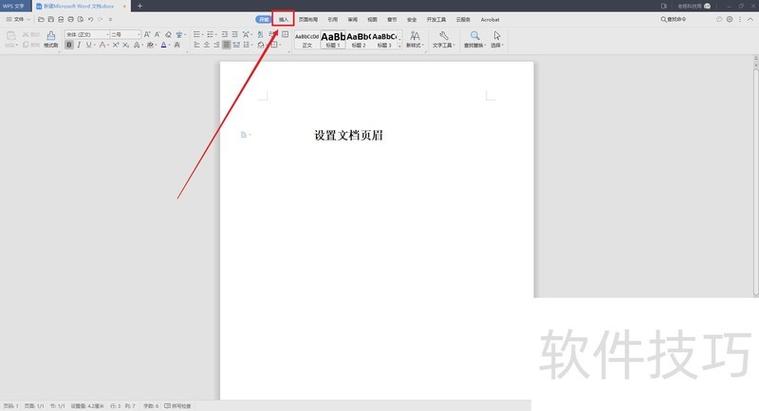Click the Save quick-access icon
The width and height of the screenshot is (759, 411).
51,19
